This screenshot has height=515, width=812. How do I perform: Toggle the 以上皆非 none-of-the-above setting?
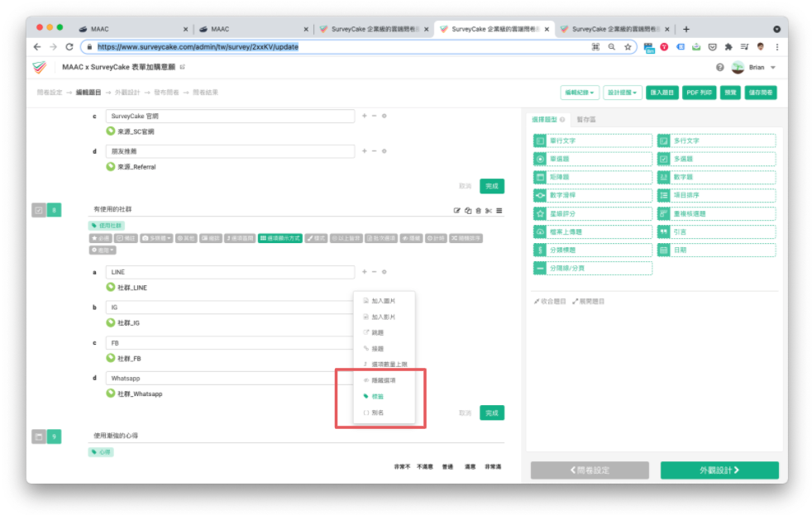coord(346,238)
